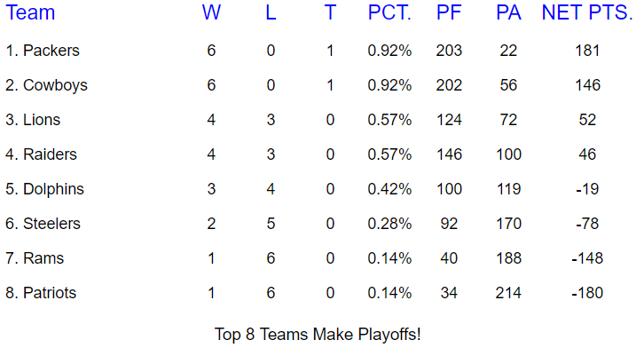This screenshot has width=644, height=348.
Task: Click the PCT. column header
Action: pos(389,12)
